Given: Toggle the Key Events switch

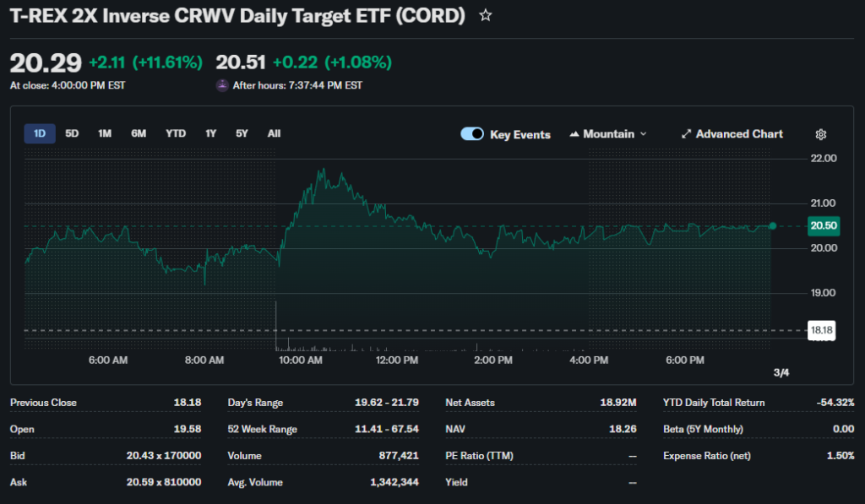Looking at the screenshot, I should point(472,134).
